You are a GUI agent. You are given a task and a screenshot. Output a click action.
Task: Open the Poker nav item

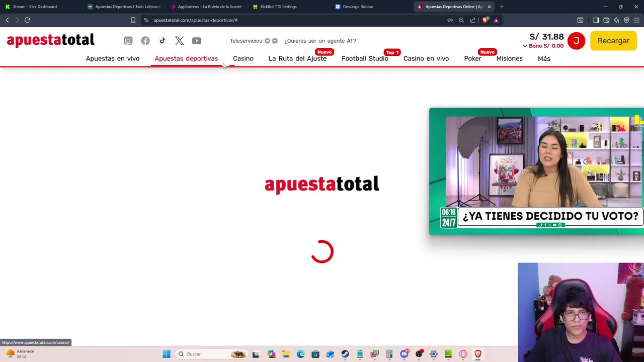[x=472, y=58]
